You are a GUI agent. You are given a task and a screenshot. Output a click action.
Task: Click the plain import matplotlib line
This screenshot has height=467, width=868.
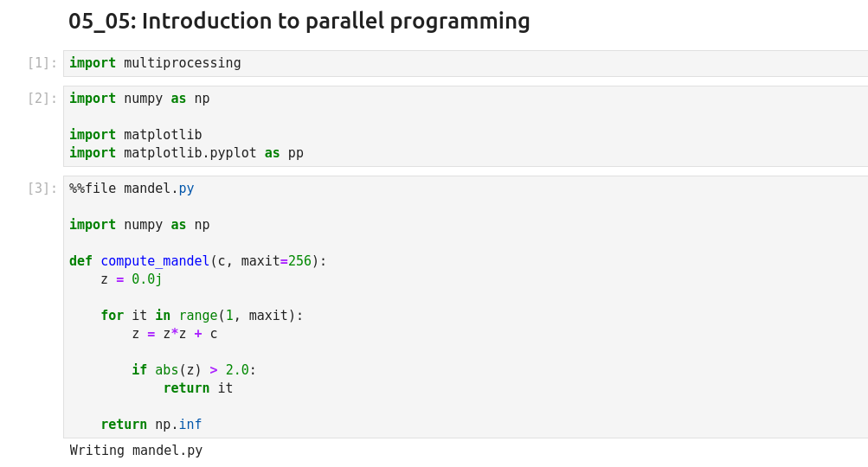click(x=135, y=135)
